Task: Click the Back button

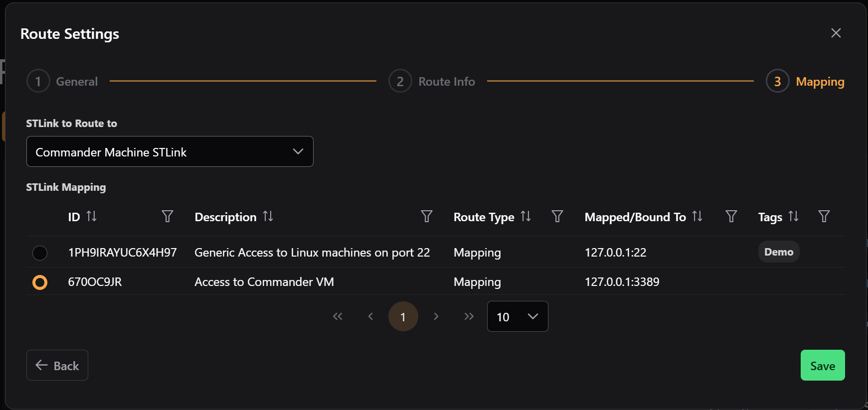Action: click(57, 365)
